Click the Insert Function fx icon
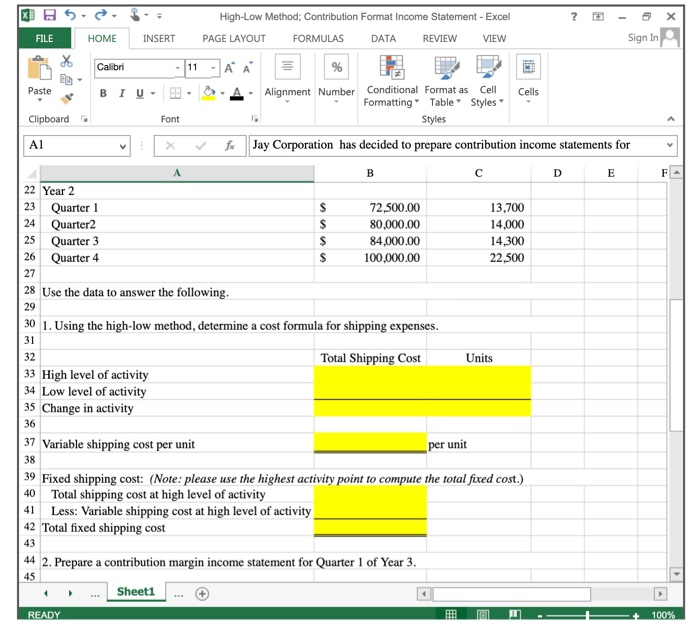 229,146
